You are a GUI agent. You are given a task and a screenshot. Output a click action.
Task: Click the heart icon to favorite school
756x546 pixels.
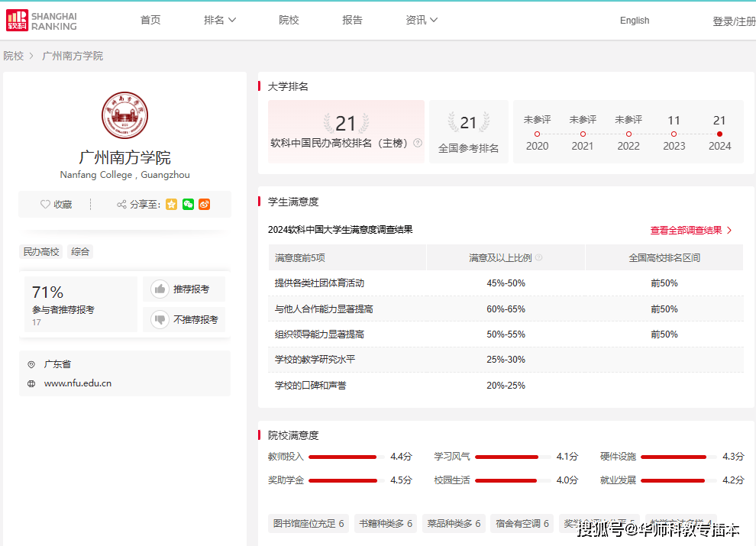tap(45, 205)
